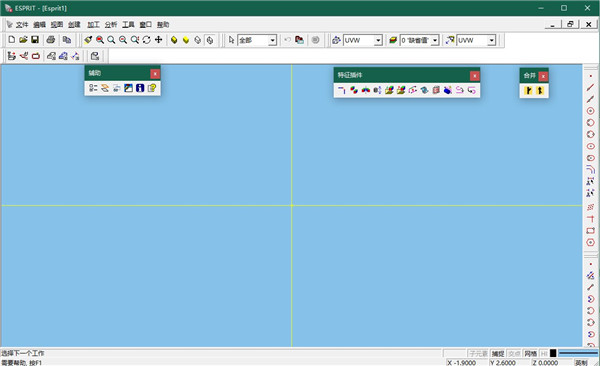
Task: Close the 特征插件 floating toolbar
Action: pos(474,76)
